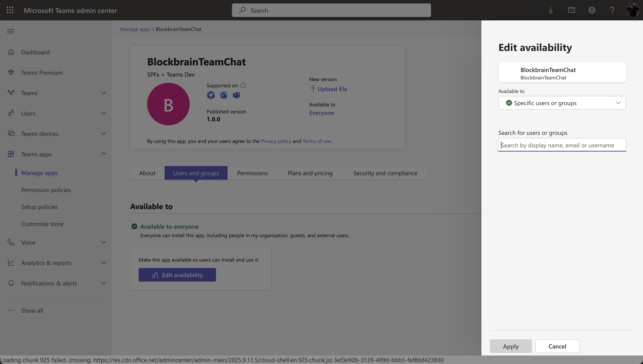Select Permission policies in sidebar

[46, 190]
